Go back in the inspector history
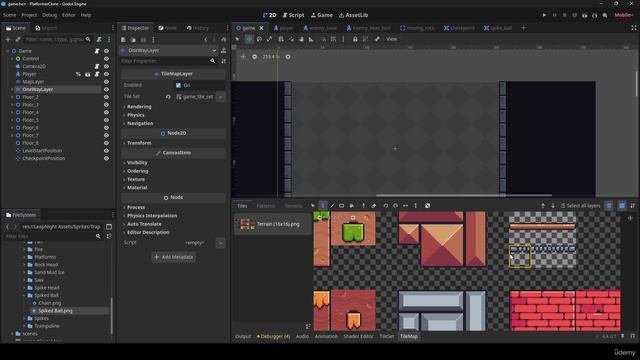Screen dimensions: 640x360 point(205,40)
